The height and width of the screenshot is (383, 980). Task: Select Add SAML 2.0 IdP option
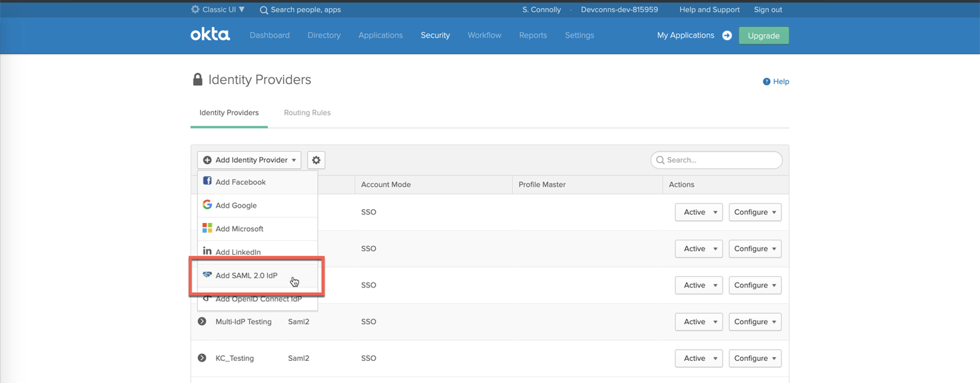[257, 276]
